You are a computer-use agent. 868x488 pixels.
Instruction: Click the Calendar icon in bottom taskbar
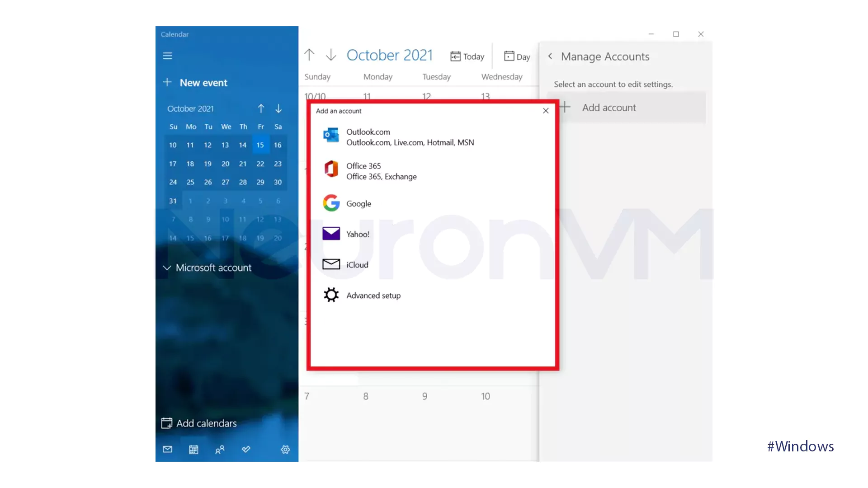tap(193, 449)
